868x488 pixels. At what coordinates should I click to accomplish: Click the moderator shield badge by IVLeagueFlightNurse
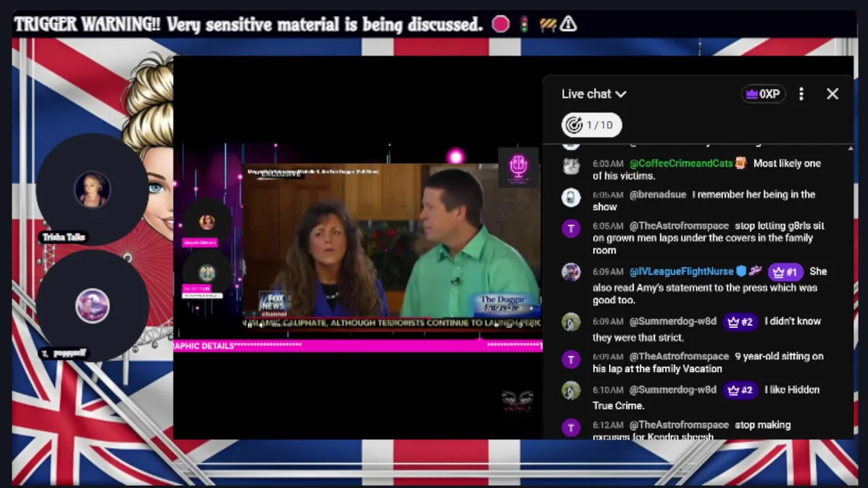click(741, 271)
